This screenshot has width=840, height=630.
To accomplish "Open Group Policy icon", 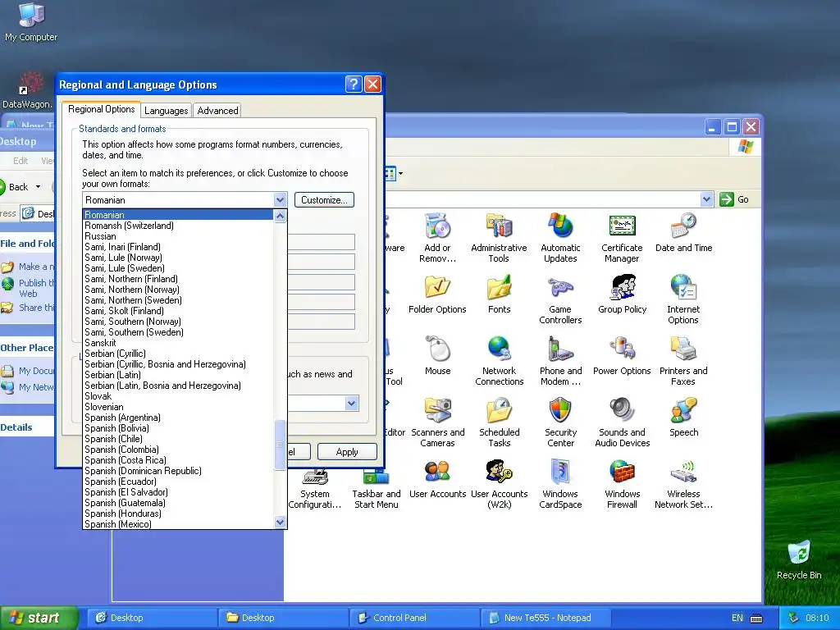I will pyautogui.click(x=622, y=294).
